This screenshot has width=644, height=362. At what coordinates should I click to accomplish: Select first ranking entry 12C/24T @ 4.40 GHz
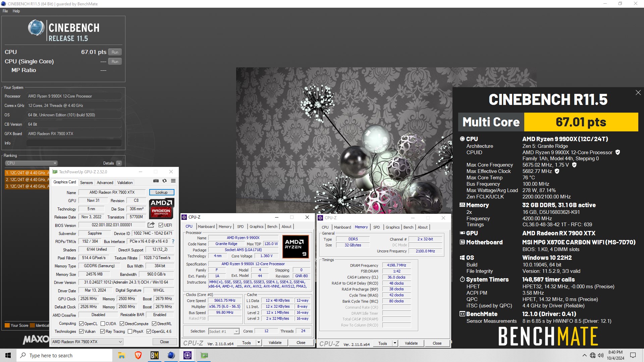[27, 173]
